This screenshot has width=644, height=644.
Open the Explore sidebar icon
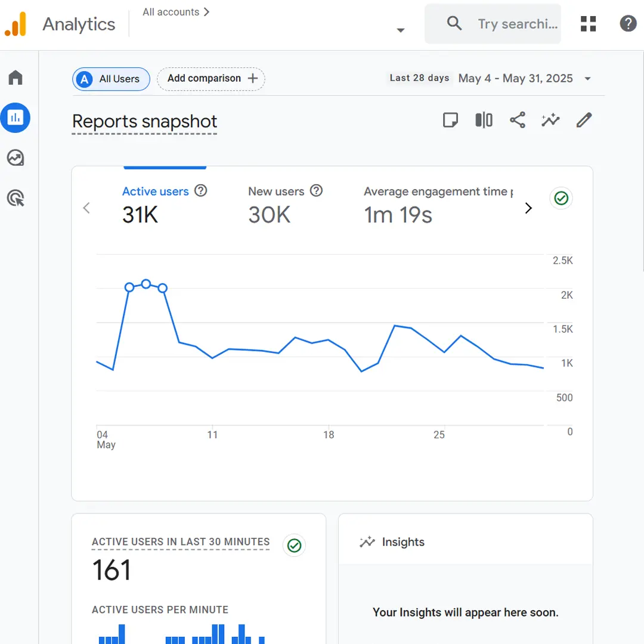[16, 157]
